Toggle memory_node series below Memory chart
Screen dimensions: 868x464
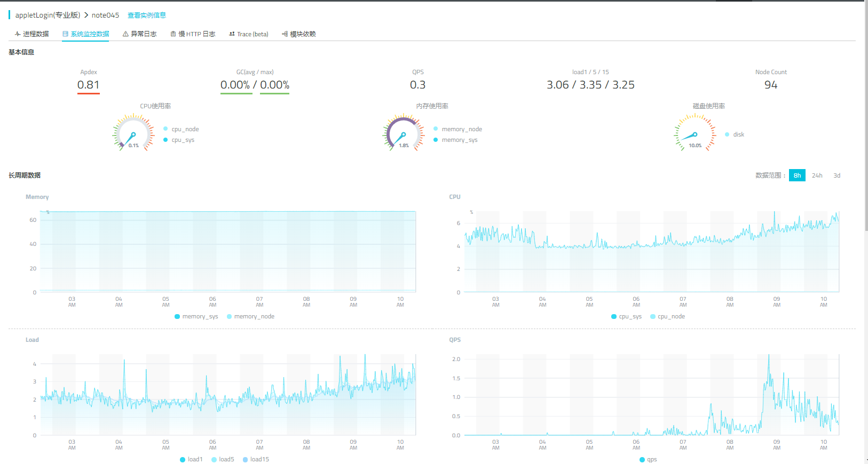coord(250,316)
